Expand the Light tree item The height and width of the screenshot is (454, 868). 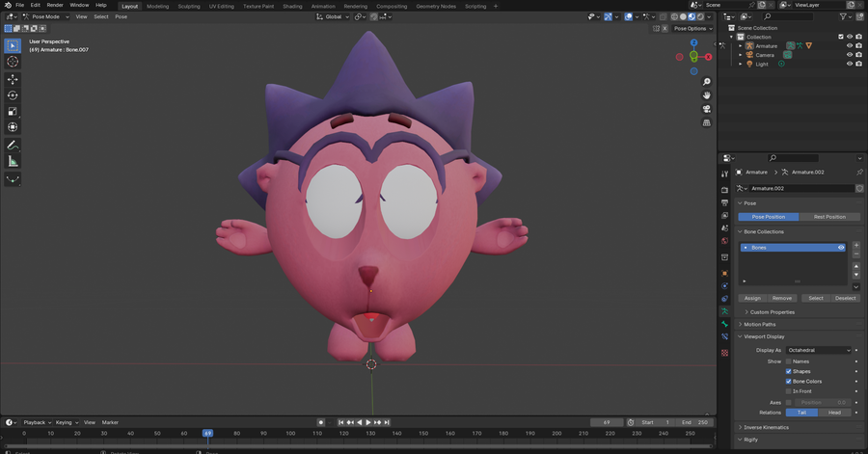pos(740,64)
